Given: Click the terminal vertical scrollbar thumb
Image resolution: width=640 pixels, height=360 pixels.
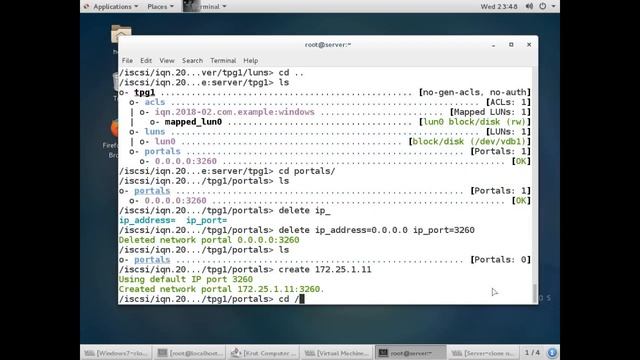Looking at the screenshot, I should pyautogui.click(x=535, y=292).
